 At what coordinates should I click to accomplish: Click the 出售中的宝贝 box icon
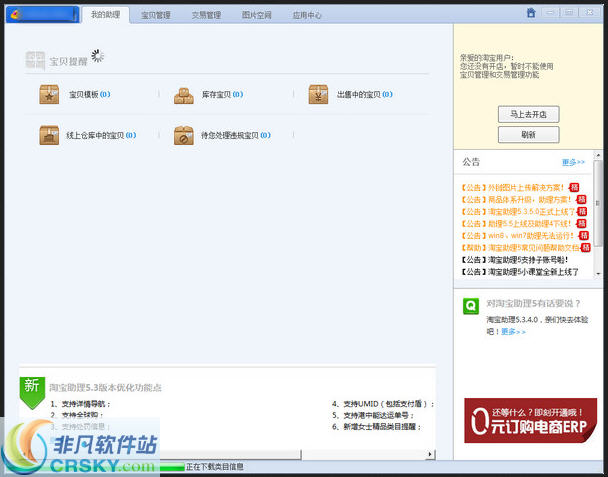[318, 94]
